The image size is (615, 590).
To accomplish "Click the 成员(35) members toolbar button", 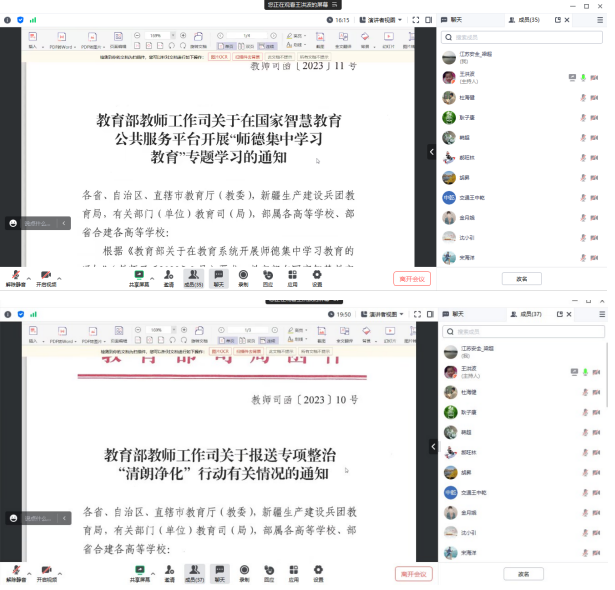I will 193,277.
